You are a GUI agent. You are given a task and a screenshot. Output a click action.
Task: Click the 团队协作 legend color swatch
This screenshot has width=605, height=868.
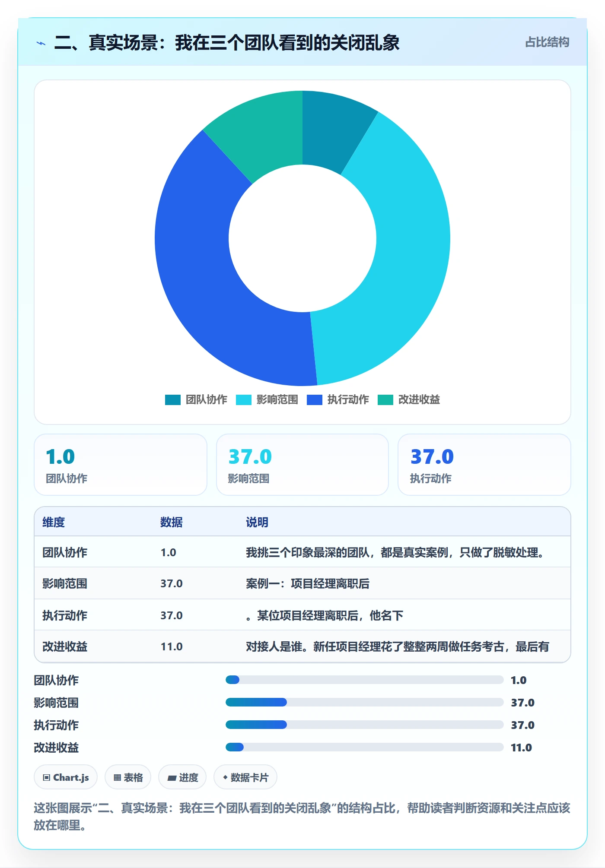pyautogui.click(x=173, y=400)
